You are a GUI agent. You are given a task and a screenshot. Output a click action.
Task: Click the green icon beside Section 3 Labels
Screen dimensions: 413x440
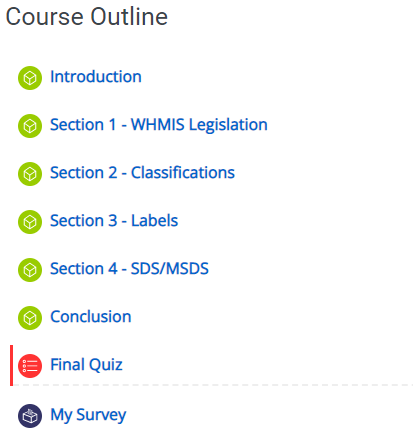[30, 222]
